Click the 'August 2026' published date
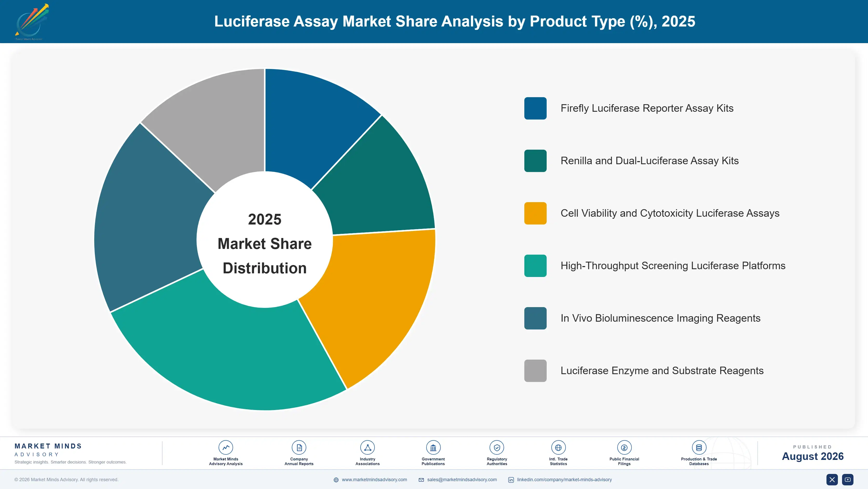Viewport: 868px width, 489px height. pos(813,456)
